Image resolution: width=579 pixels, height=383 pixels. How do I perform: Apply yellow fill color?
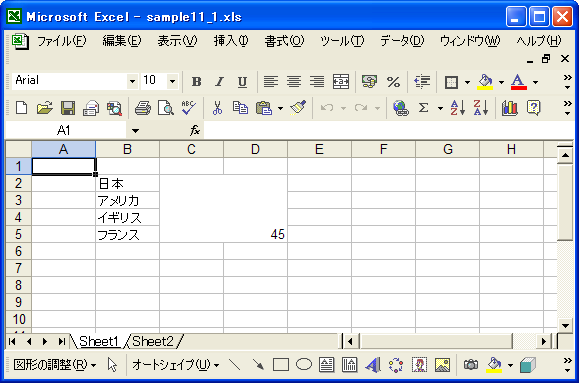click(x=485, y=82)
